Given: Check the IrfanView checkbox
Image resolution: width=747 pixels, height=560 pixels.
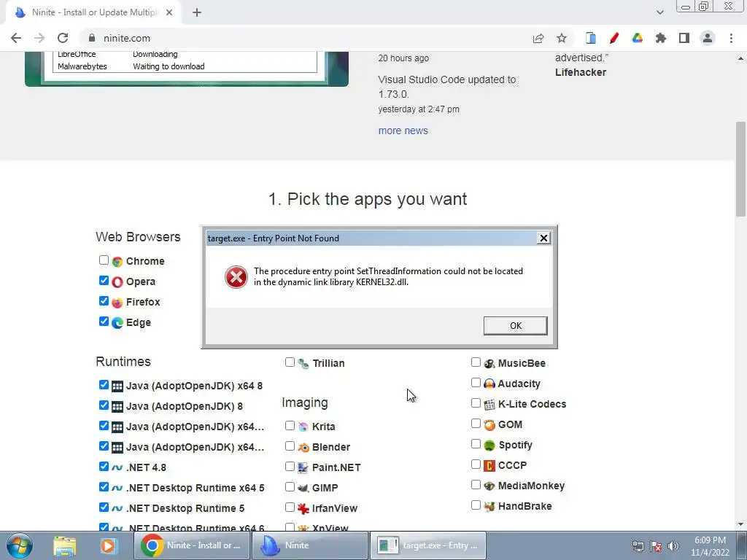Looking at the screenshot, I should (x=290, y=507).
